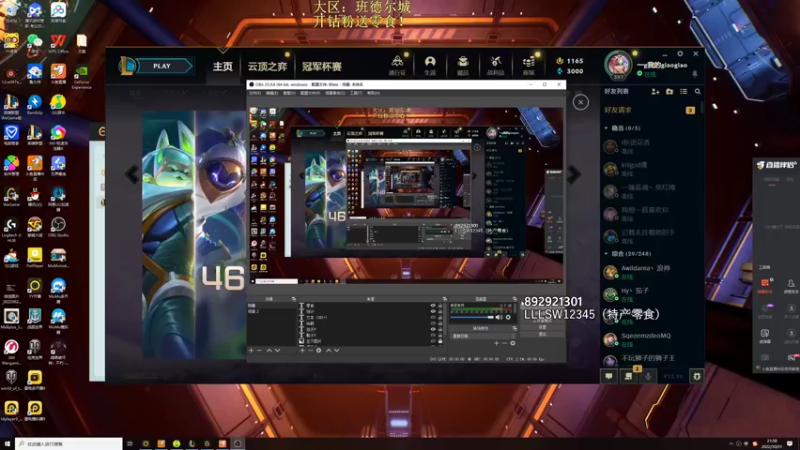Viewport: 800px width, 450px height.
Task: Show next carousel slide with right arrow
Action: (574, 174)
